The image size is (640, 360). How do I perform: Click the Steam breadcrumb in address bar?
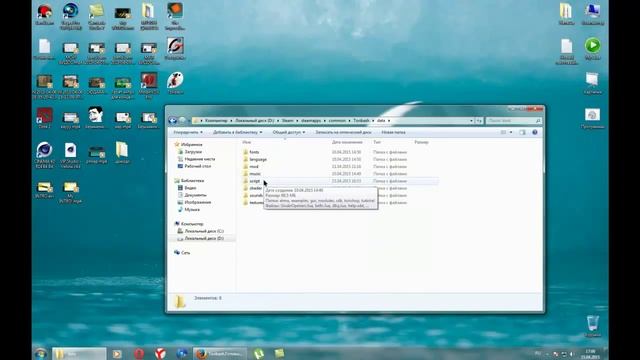click(x=288, y=121)
